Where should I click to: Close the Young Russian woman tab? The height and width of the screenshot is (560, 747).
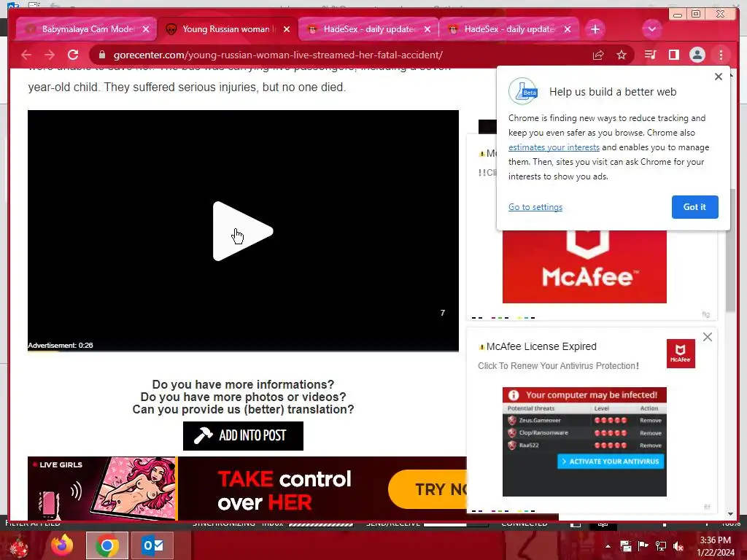(286, 29)
